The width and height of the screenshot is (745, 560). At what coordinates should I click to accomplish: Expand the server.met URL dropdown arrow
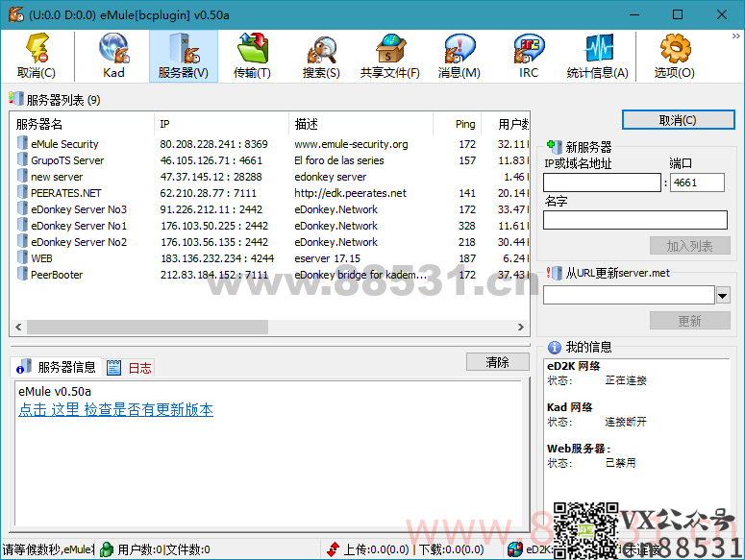tap(723, 295)
